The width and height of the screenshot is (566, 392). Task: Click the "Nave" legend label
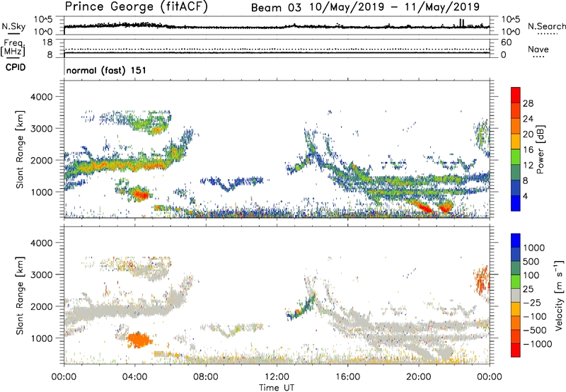(x=538, y=49)
